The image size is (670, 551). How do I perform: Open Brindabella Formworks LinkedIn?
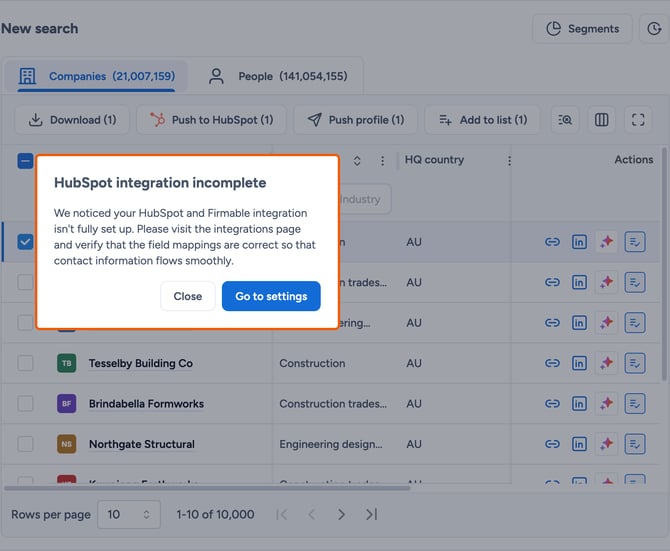point(579,403)
